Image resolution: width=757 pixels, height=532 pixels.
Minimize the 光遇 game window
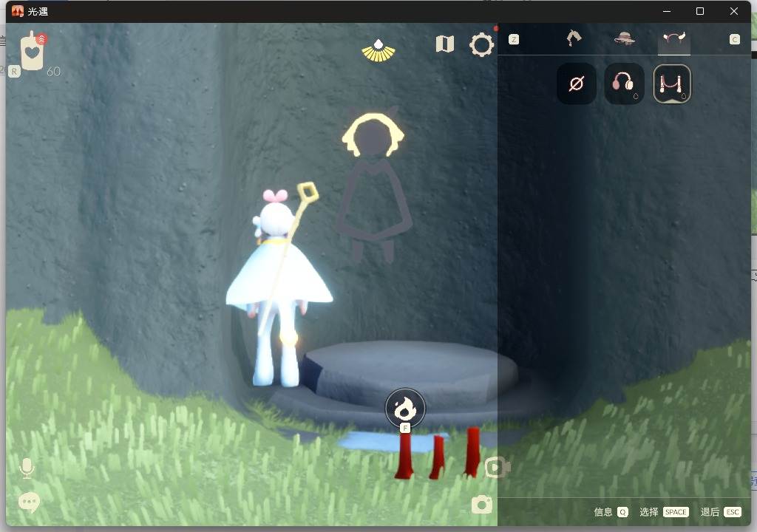[x=667, y=11]
